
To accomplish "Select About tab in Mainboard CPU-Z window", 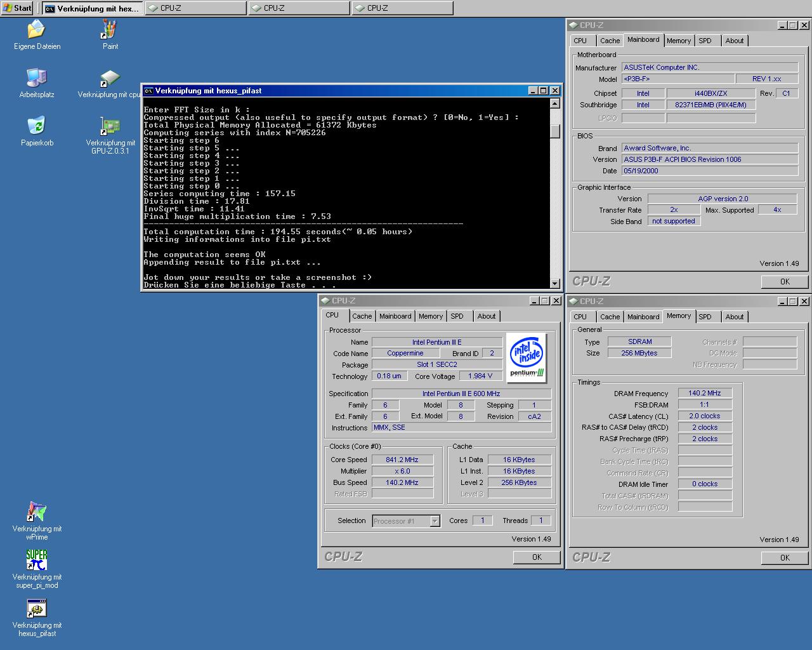I will 735,41.
